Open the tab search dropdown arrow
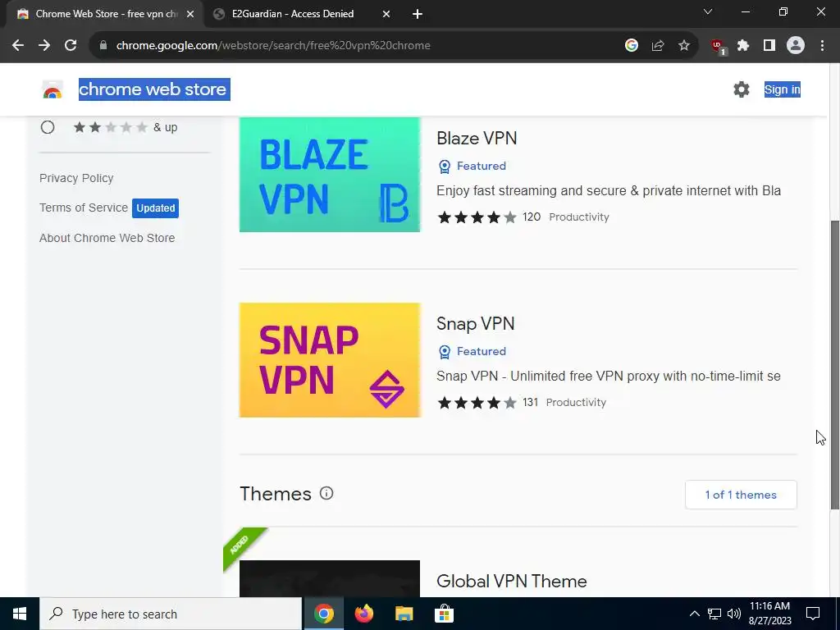This screenshot has height=630, width=840. 708,11
